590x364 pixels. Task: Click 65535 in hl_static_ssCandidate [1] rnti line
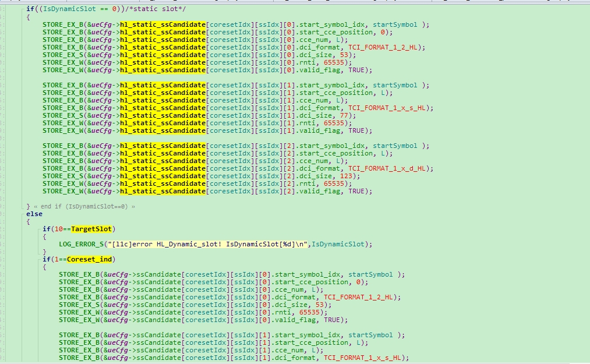334,123
